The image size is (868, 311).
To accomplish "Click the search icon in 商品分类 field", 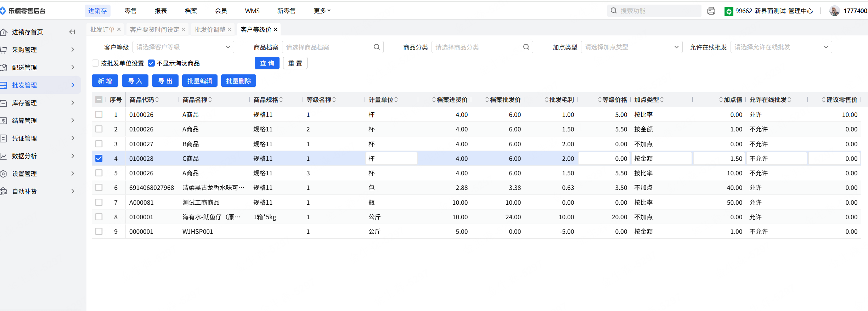I will [526, 47].
